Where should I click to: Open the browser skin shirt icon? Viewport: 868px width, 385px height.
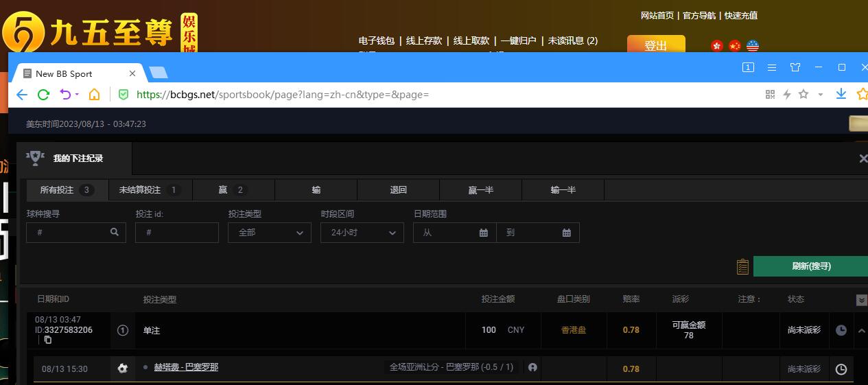click(795, 67)
